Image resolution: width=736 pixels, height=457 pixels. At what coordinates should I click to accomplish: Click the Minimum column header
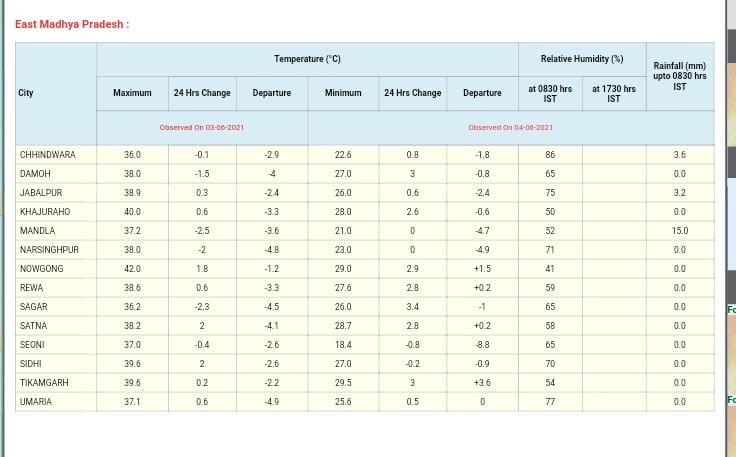[x=343, y=93]
